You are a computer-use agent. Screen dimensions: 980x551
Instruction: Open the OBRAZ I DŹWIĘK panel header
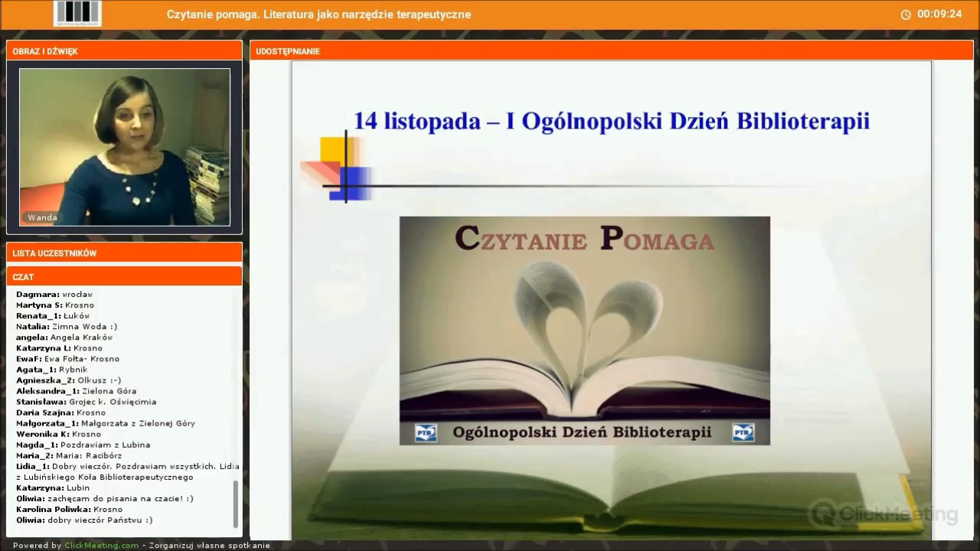click(x=124, y=51)
